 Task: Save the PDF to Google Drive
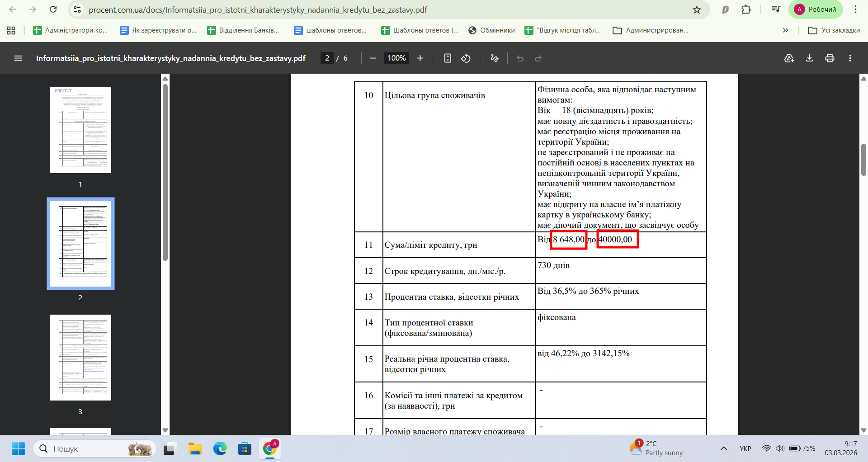pyautogui.click(x=789, y=58)
